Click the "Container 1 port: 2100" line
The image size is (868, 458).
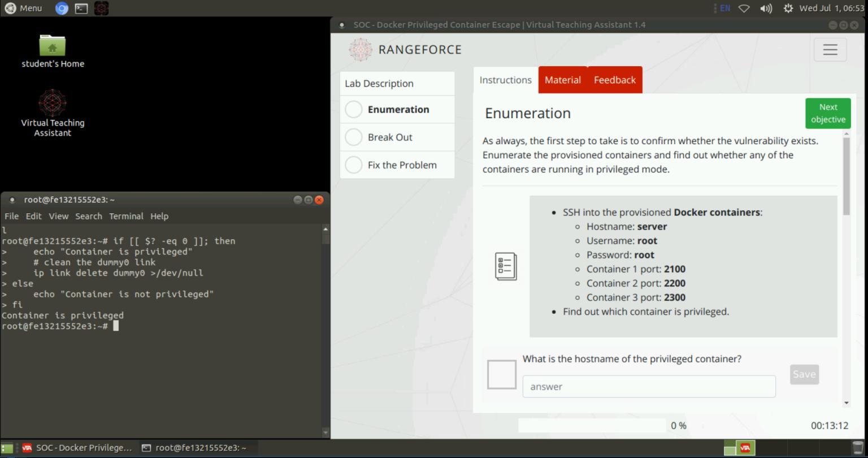coord(636,269)
